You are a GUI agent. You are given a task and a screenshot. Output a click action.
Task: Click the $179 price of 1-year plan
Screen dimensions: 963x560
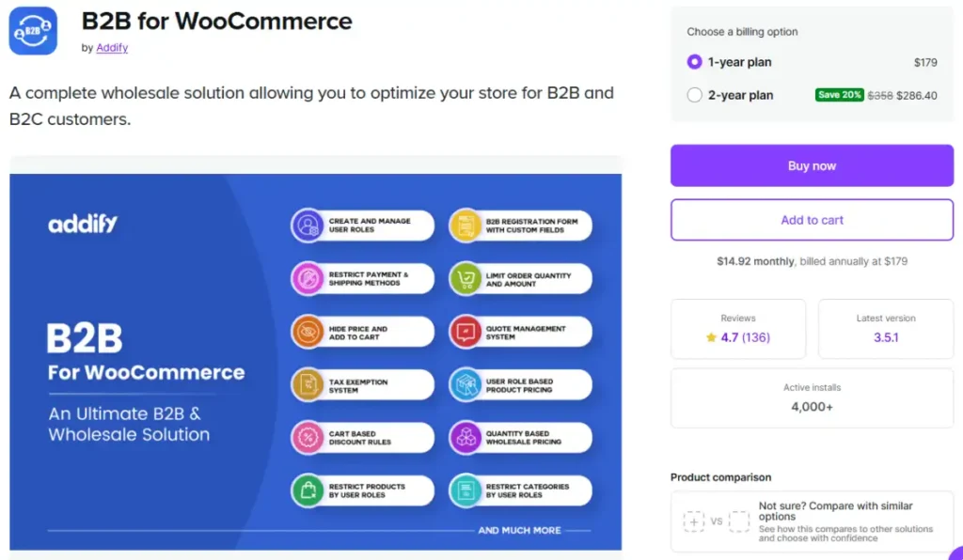925,62
